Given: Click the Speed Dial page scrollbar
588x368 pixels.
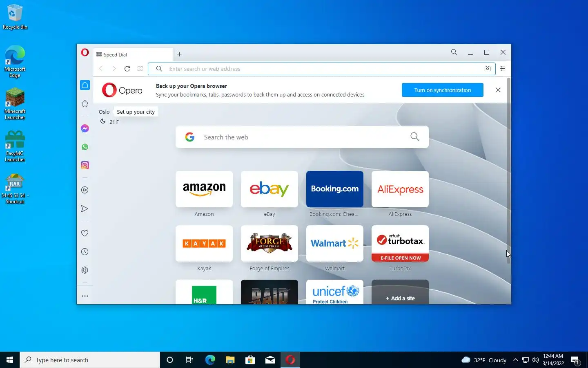Looking at the screenshot, I should 509,170.
